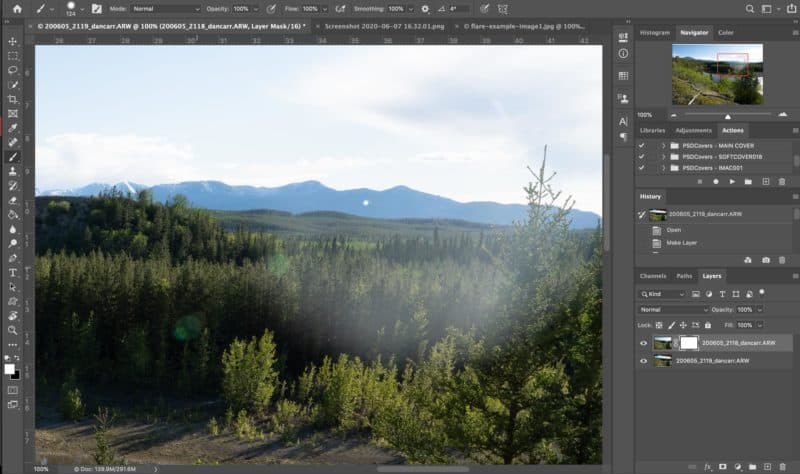Open the layer Kind filter dropdown
Screen dimensions: 800x474
point(662,294)
